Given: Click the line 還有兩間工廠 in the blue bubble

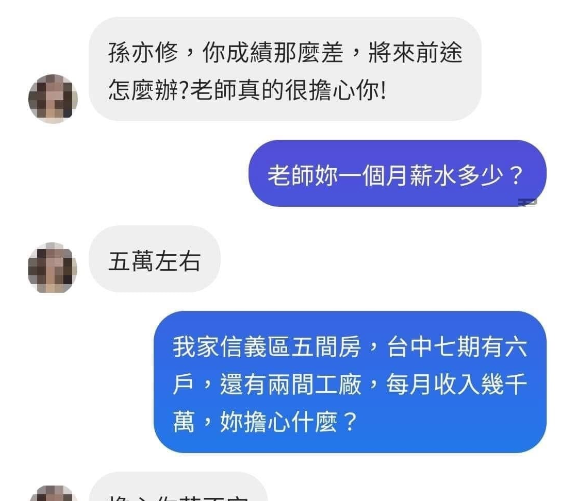Looking at the screenshot, I should point(291,384).
